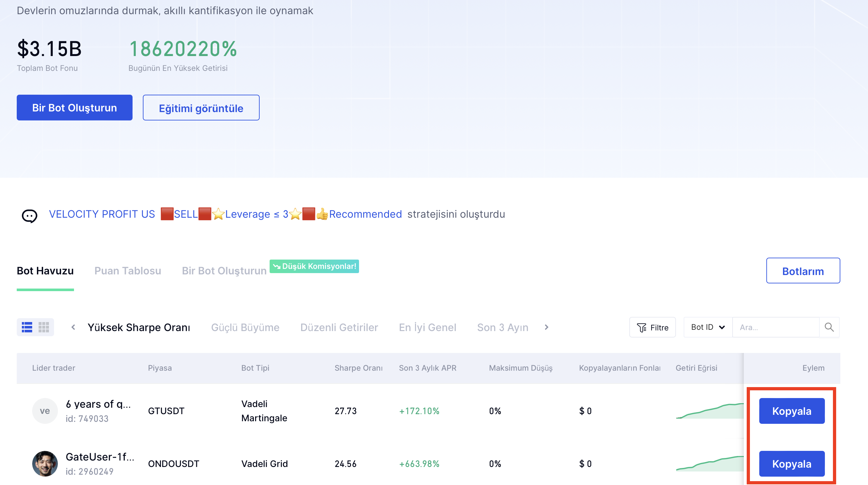Click GateUser-1f trader avatar photo
868x485 pixels.
[45, 463]
